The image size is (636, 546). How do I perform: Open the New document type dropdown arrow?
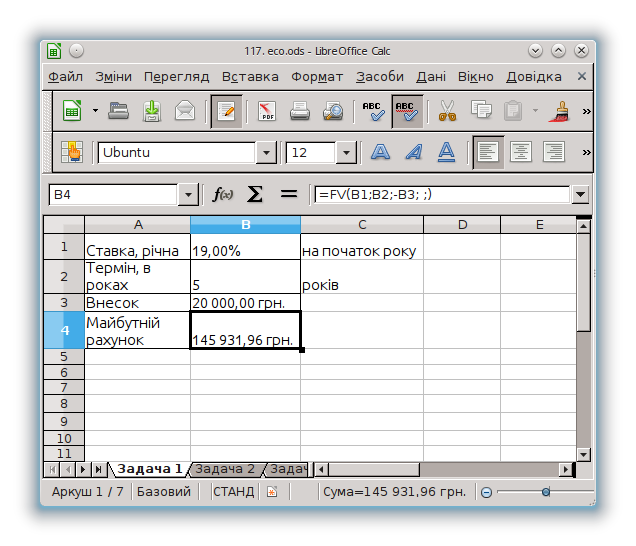pos(95,111)
